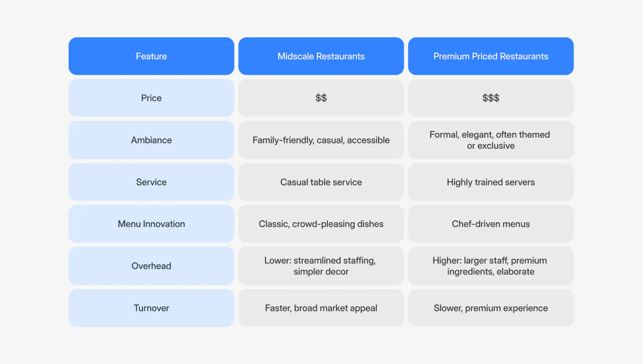This screenshot has height=364, width=643.
Task: Click the Feature column header
Action: coord(151,57)
